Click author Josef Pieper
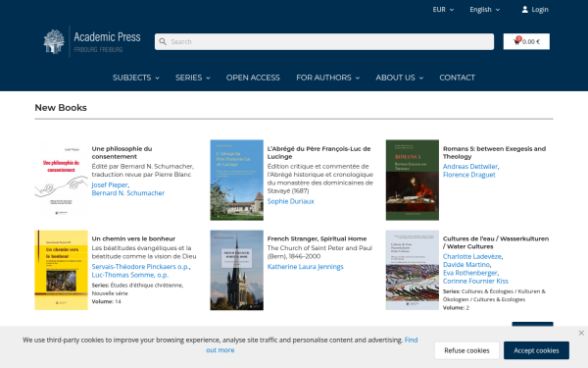Screen dimensions: 588x368 [x=110, y=184]
